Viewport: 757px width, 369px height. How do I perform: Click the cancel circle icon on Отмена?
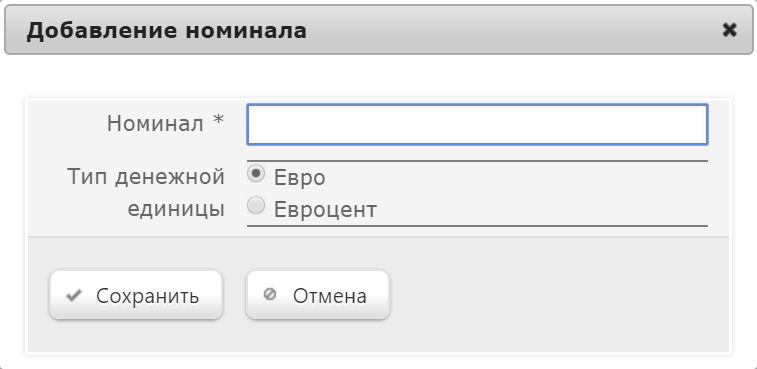tap(270, 294)
